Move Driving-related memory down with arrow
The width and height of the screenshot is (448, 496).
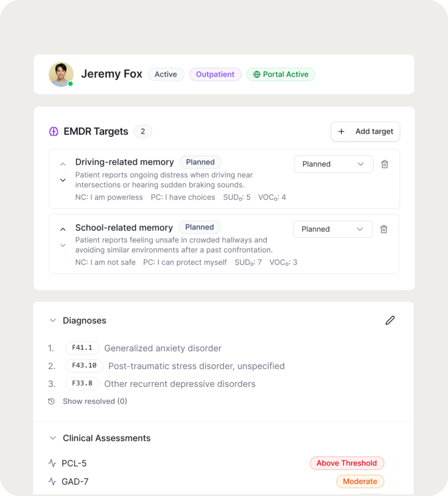pos(63,180)
